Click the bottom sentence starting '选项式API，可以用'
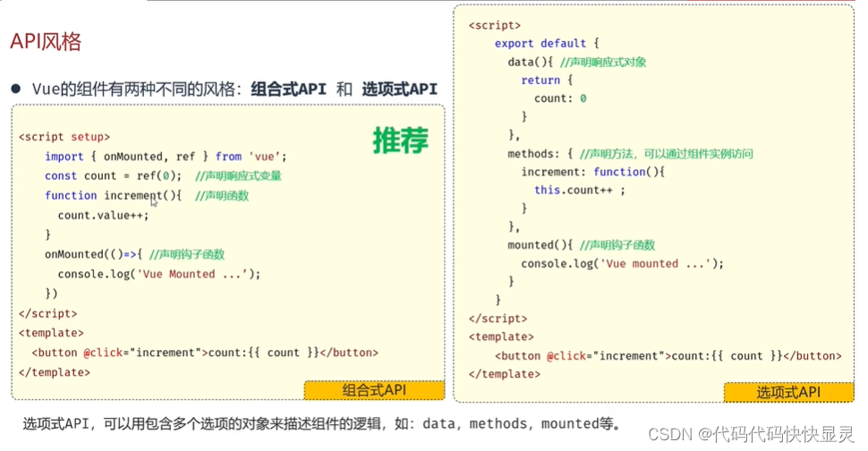The image size is (868, 451). [322, 424]
